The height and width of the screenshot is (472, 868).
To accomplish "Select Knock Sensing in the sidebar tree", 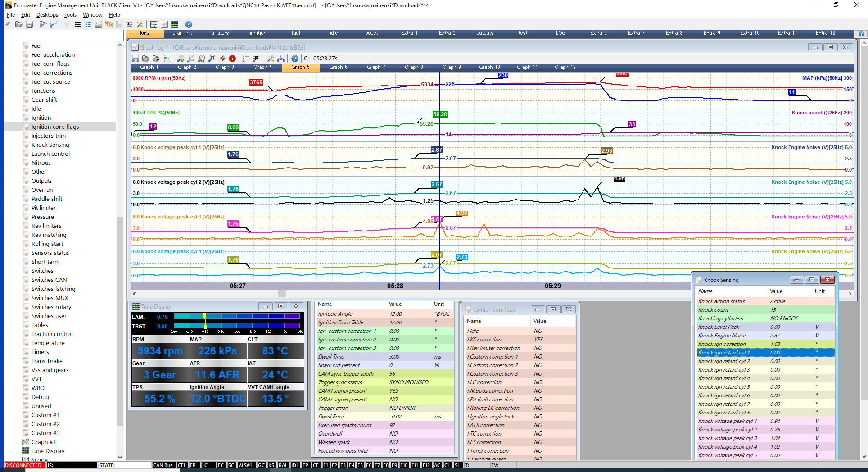I will pyautogui.click(x=50, y=145).
